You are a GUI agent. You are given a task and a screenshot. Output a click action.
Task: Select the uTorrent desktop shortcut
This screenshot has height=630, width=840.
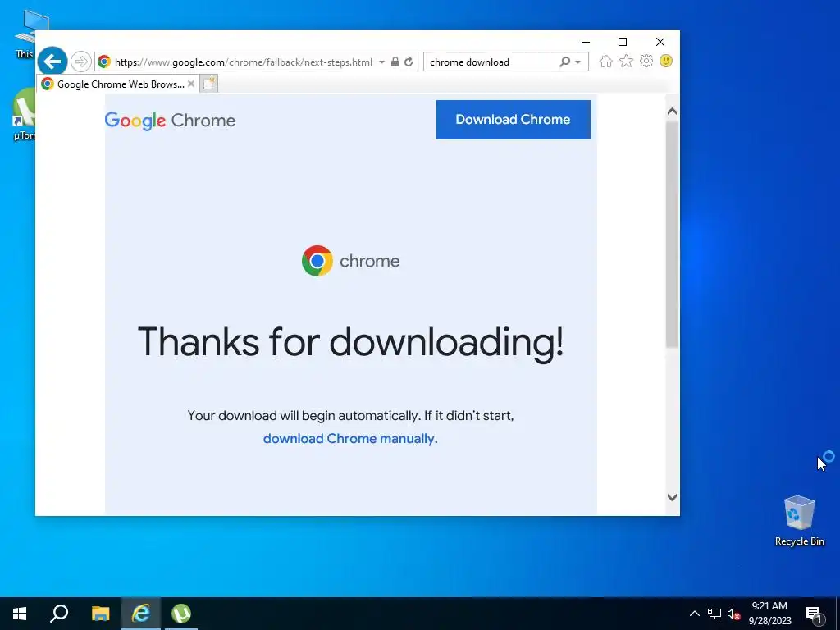[24, 115]
